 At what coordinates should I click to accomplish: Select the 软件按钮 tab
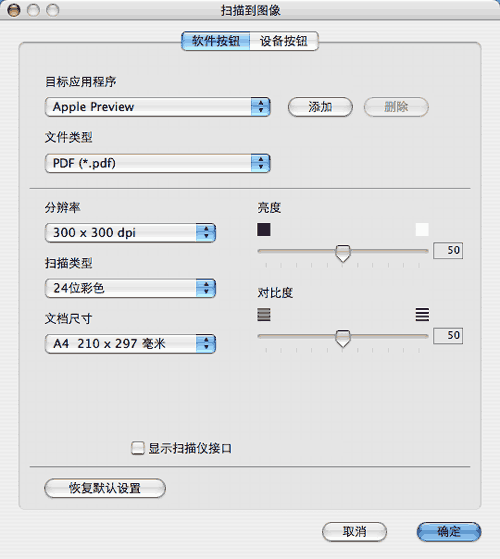[216, 41]
